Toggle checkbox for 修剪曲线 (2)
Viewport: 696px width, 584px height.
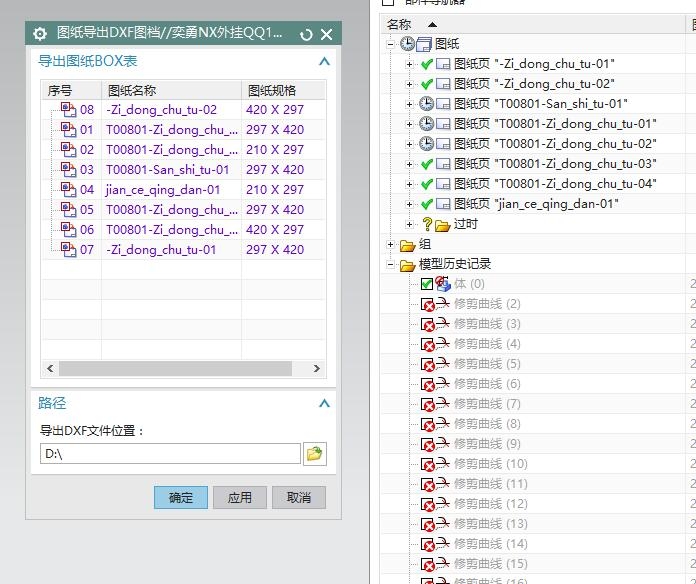(427, 304)
